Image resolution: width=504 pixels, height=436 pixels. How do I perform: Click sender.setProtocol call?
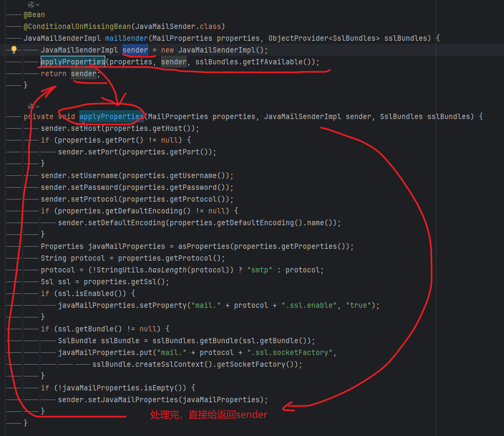pos(137,199)
